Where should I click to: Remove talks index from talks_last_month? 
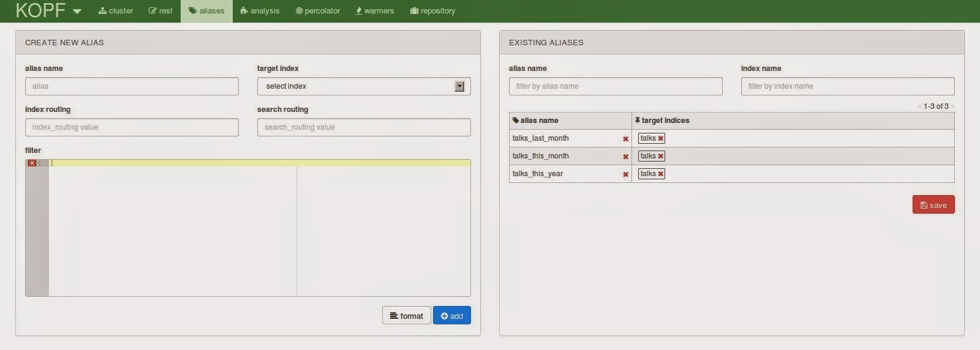660,138
